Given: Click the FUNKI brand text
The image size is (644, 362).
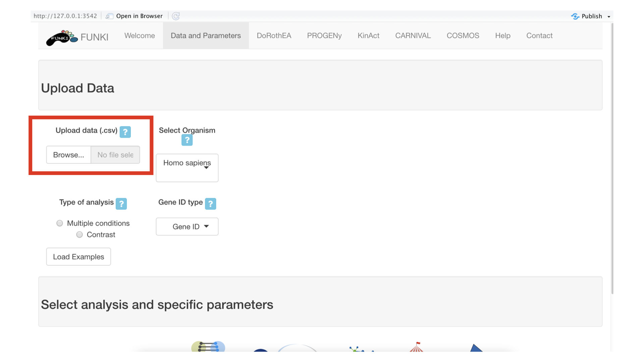Looking at the screenshot, I should coord(94,37).
